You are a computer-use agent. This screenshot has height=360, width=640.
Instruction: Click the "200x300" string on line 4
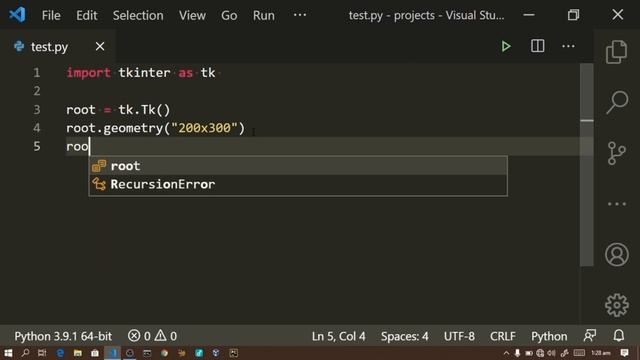pos(204,128)
